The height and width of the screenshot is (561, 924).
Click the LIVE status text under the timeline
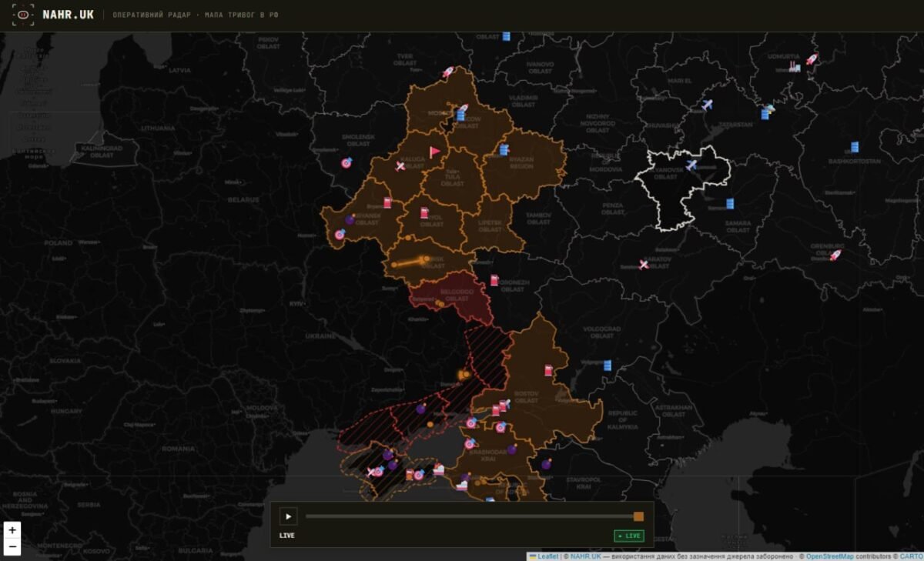pos(286,536)
